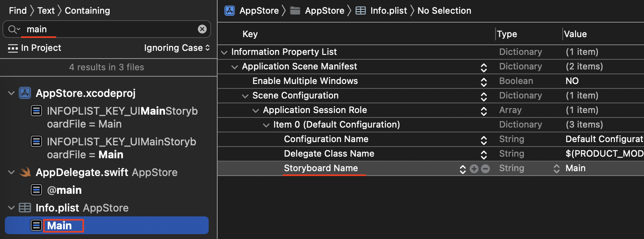Screen dimensions: 644x239
Task: Open key stepper for Application Session Role
Action: 484,111
